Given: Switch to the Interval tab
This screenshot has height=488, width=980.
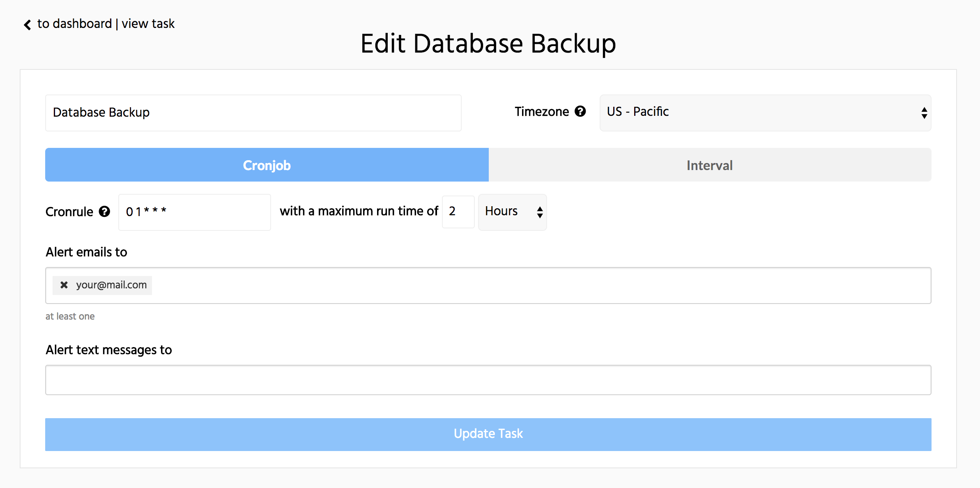Looking at the screenshot, I should click(709, 165).
